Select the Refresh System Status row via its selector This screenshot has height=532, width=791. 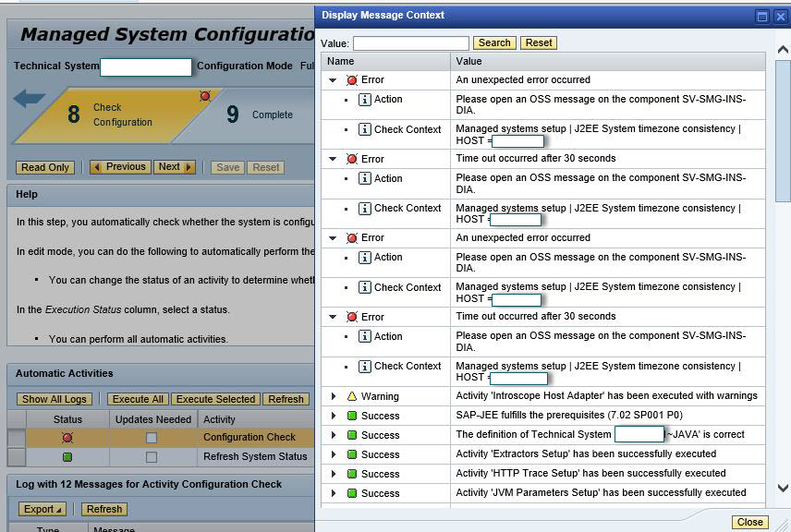pyautogui.click(x=17, y=457)
